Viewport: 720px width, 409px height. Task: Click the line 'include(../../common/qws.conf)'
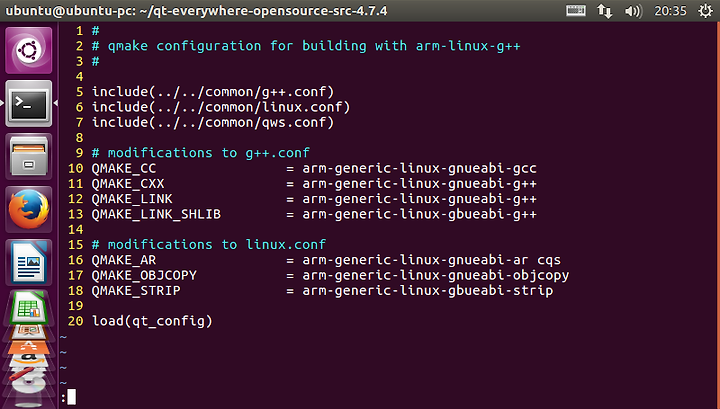tap(213, 122)
